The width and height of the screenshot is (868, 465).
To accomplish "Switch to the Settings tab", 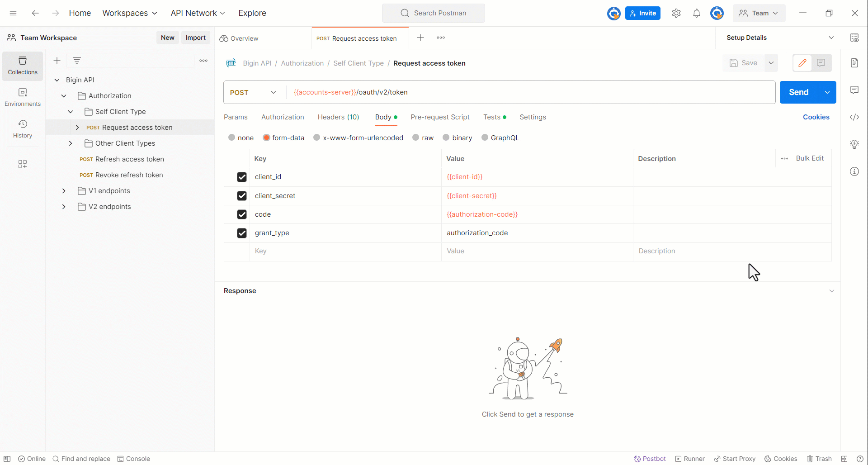I will pos(533,117).
